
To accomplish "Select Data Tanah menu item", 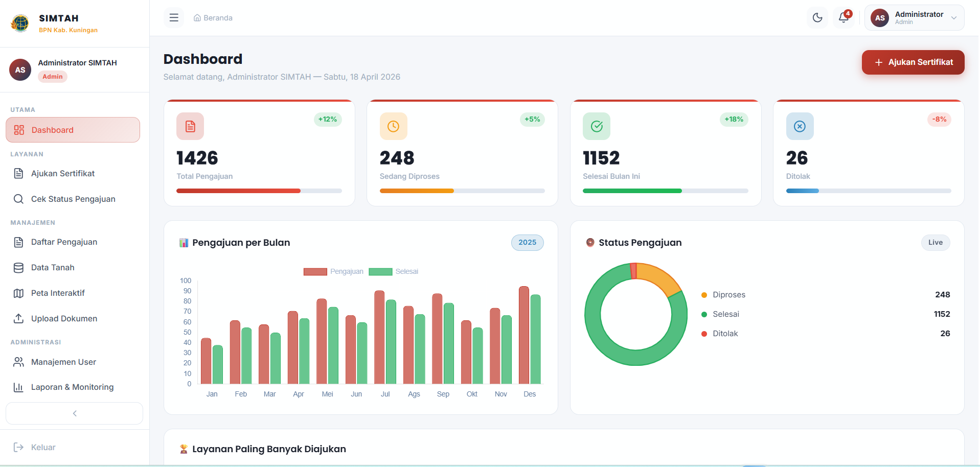I will coord(73,267).
